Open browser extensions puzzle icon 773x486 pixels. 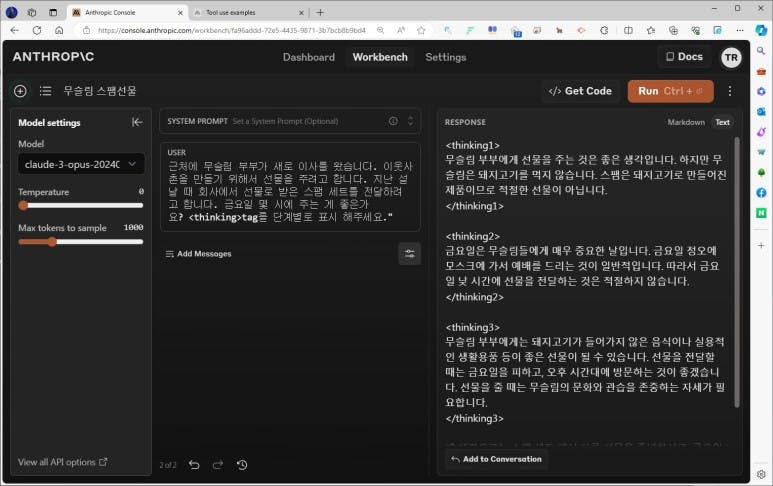604,31
